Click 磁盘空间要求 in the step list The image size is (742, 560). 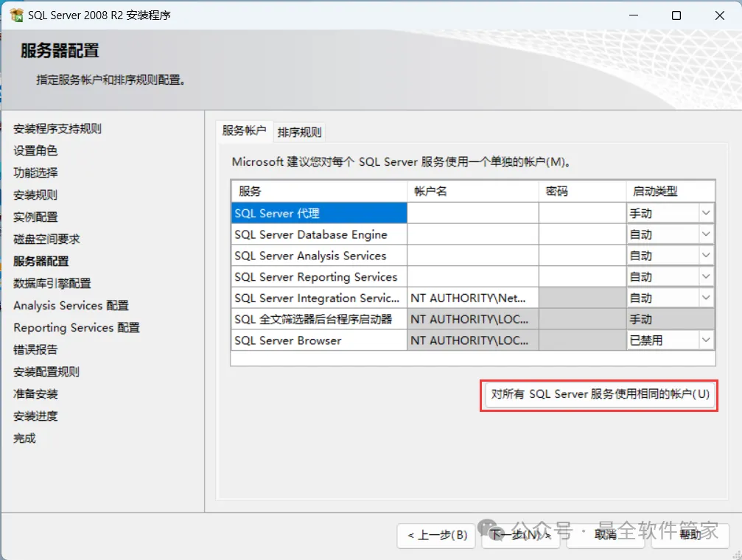click(46, 239)
